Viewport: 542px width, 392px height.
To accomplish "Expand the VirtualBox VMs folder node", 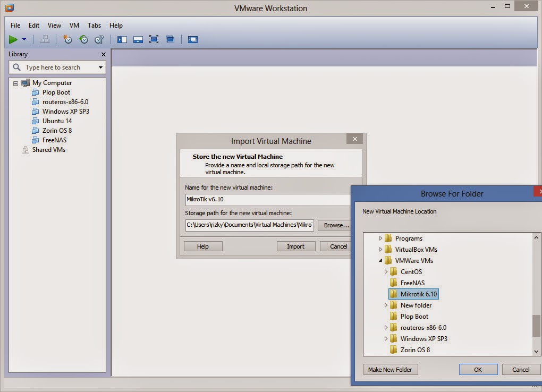I will pyautogui.click(x=380, y=249).
